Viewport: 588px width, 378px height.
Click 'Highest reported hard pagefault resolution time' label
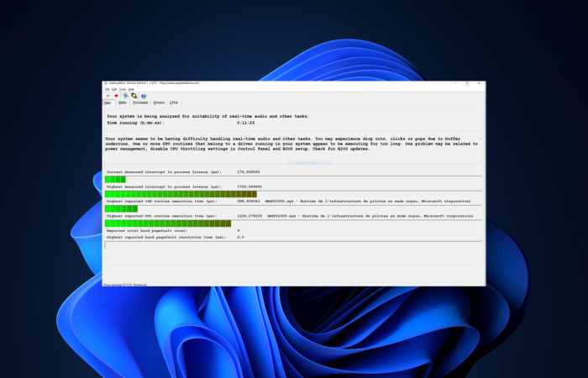coord(166,237)
